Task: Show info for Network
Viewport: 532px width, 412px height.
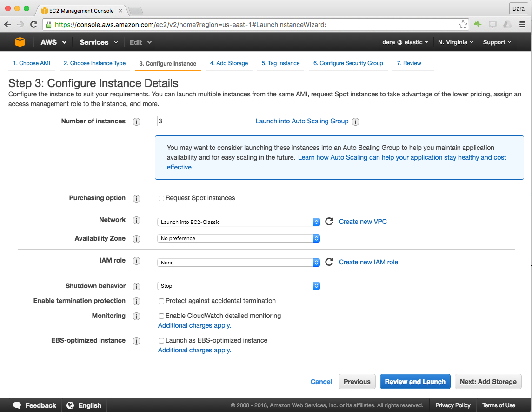Action: point(136,221)
